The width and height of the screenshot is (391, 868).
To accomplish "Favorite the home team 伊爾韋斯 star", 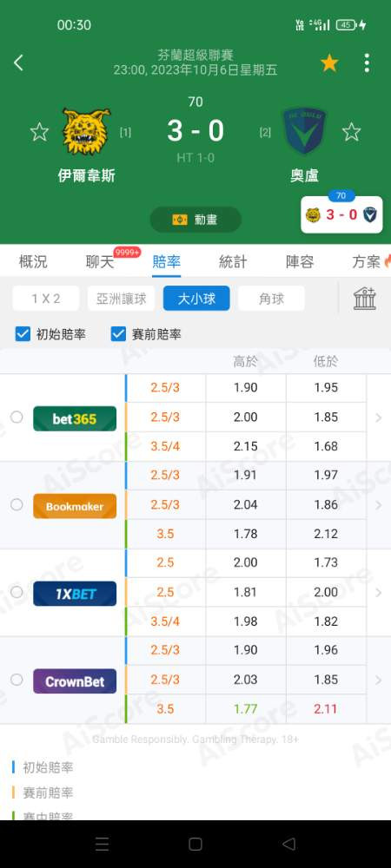I will click(39, 132).
